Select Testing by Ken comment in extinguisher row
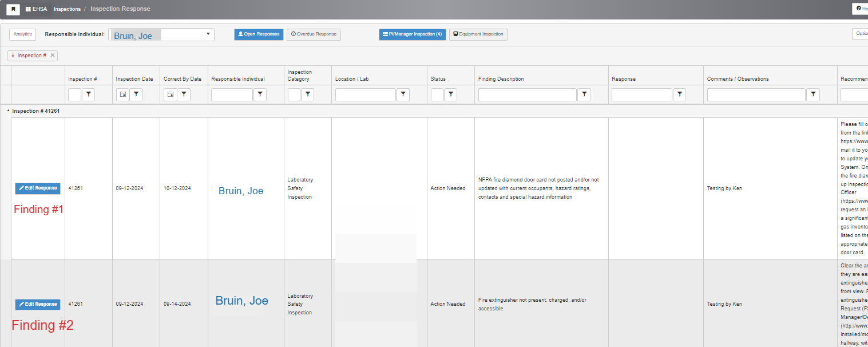Viewport: 868px width, 347px height. click(724, 304)
